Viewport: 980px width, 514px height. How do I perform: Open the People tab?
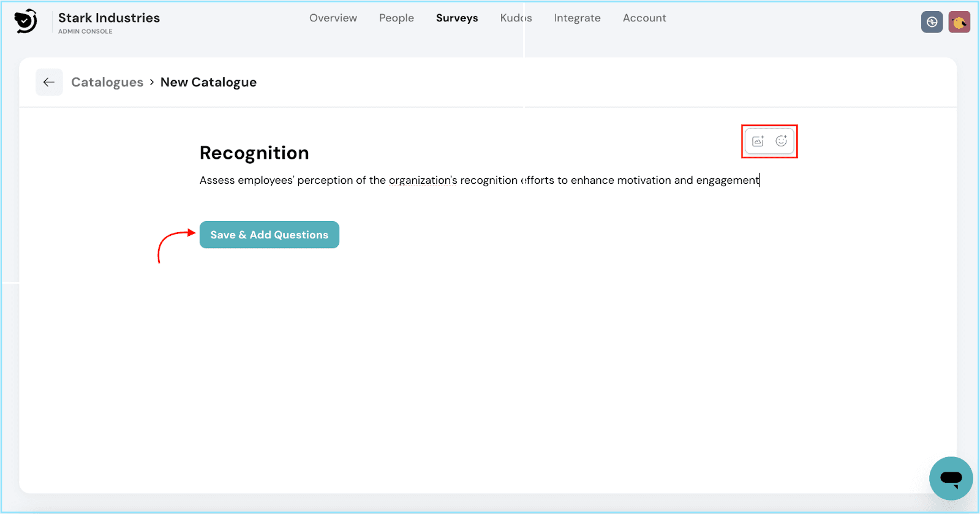pos(396,18)
